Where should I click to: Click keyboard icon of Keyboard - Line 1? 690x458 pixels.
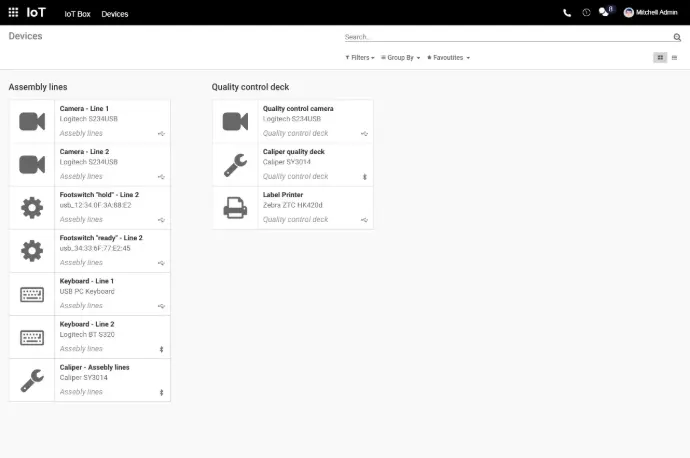[32, 294]
